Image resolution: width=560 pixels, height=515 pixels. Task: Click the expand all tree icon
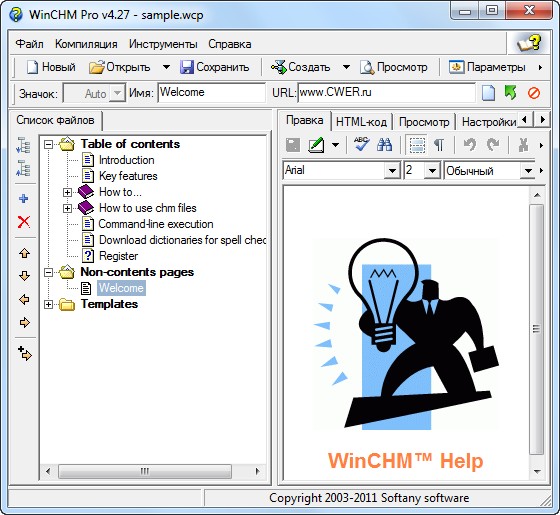(24, 145)
